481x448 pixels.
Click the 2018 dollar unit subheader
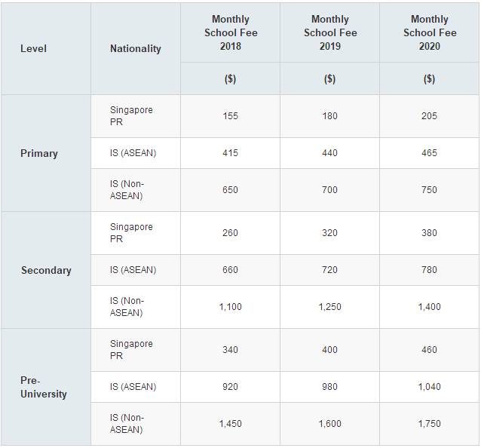(x=230, y=79)
